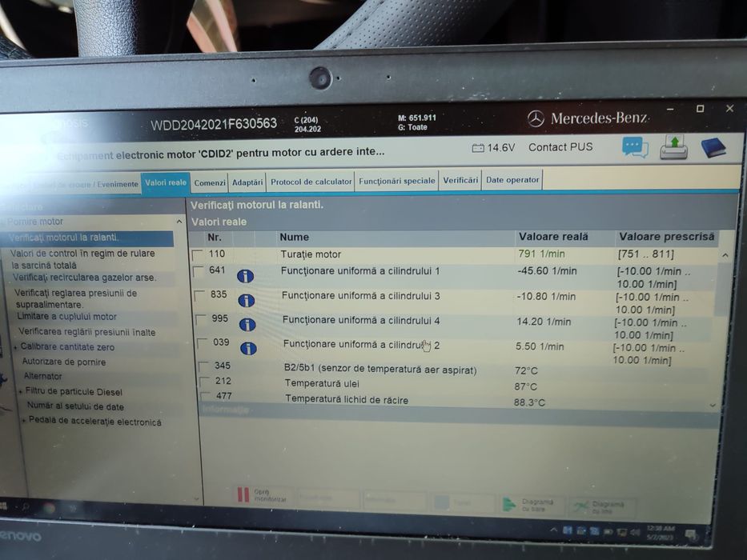Select Verificați reglarea presiunii de supraalimentare
This screenshot has height=560, width=747.
pyautogui.click(x=76, y=298)
